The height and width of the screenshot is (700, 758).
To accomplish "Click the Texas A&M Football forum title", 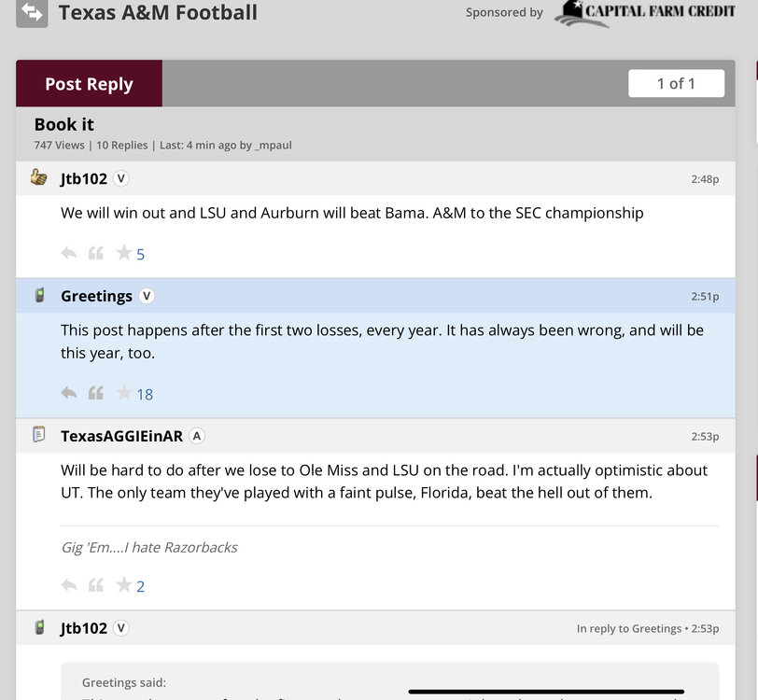I will [158, 13].
